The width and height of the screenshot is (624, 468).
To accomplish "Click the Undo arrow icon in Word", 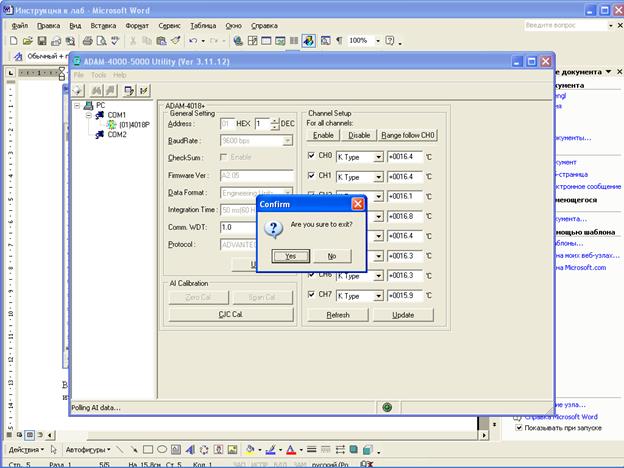I will click(191, 41).
